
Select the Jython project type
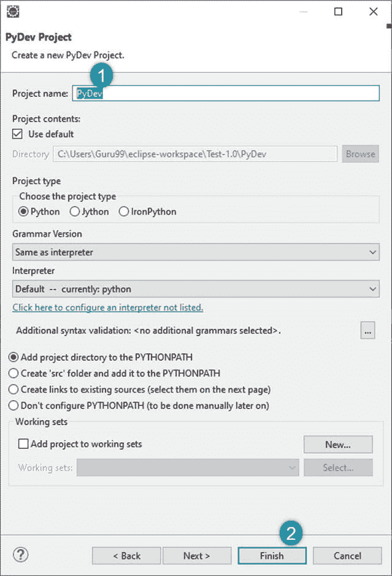pyautogui.click(x=90, y=212)
